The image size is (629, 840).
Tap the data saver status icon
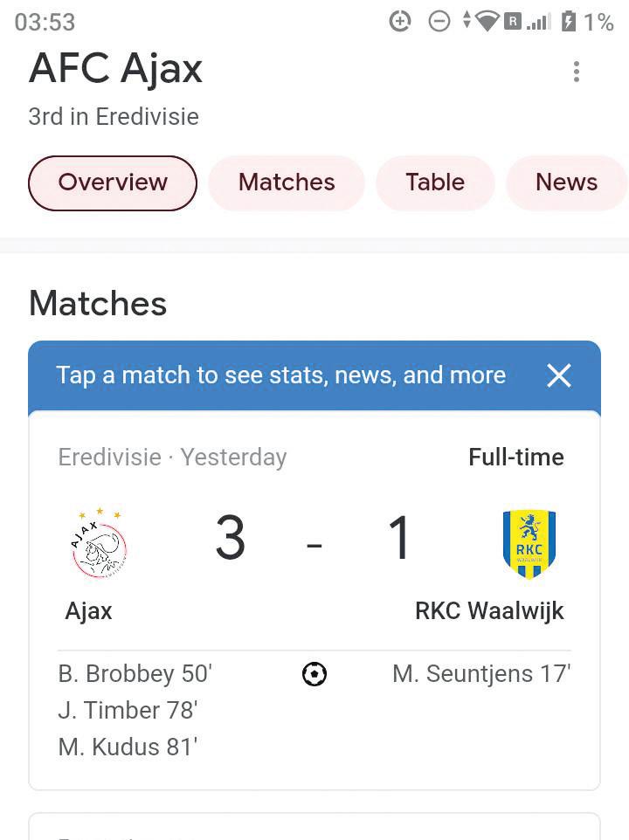coord(400,22)
